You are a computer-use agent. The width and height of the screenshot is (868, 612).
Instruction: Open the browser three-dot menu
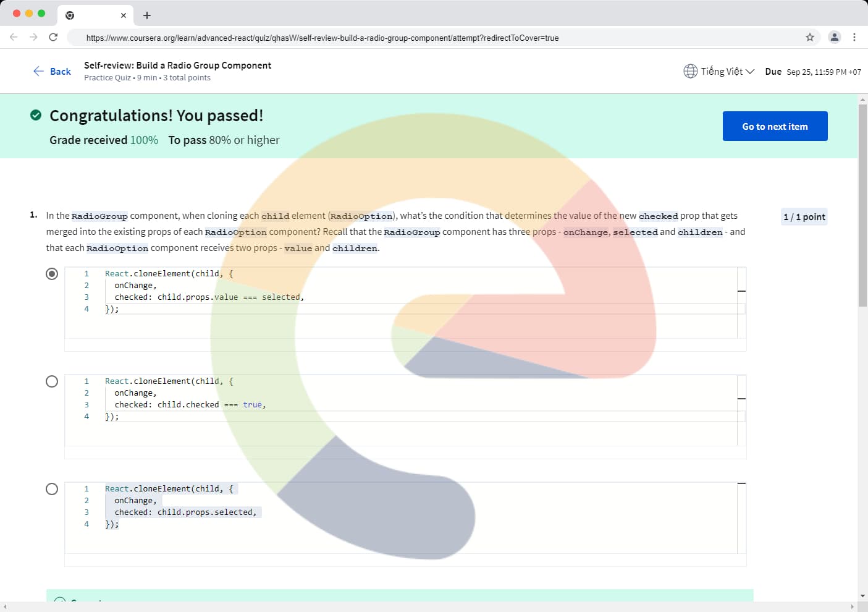[854, 37]
